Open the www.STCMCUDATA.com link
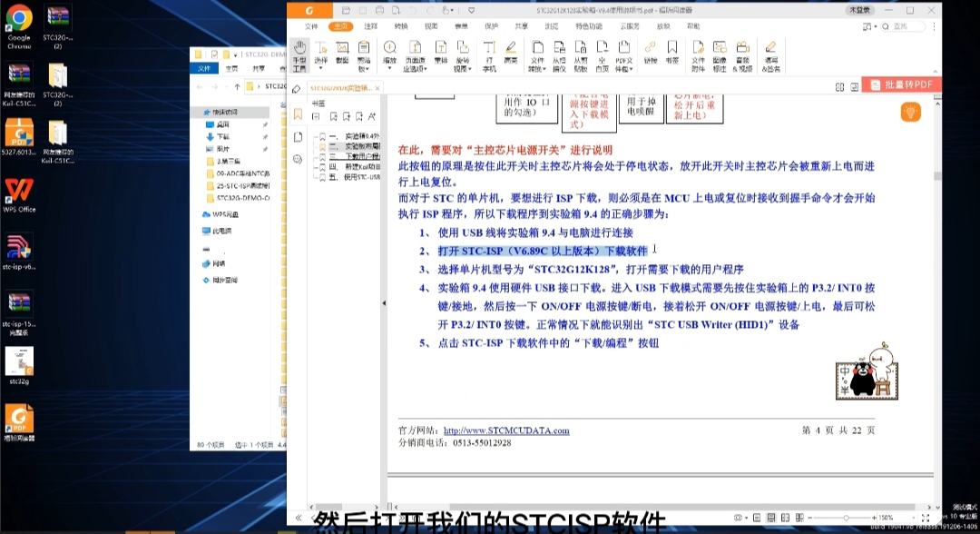 [x=506, y=430]
